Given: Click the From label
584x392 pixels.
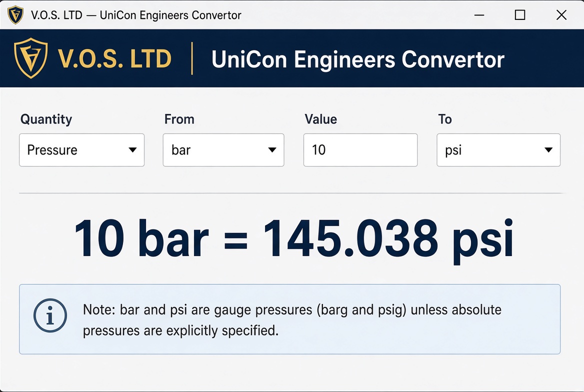Looking at the screenshot, I should [x=179, y=119].
